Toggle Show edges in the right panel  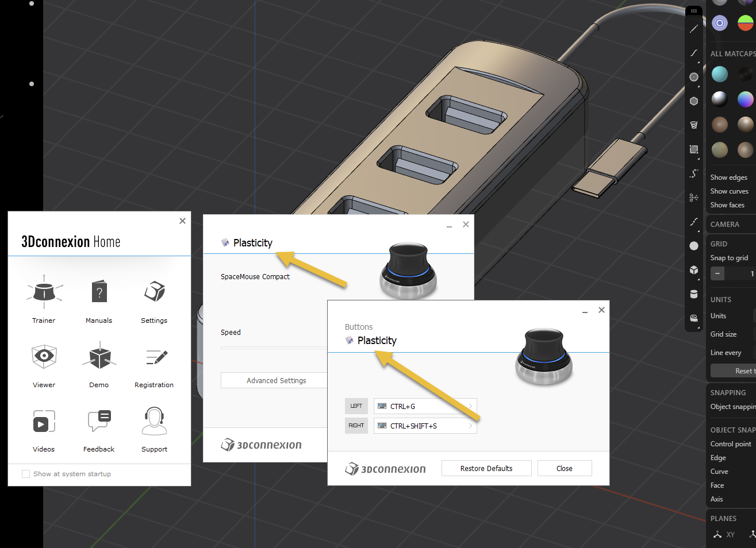[x=729, y=177]
